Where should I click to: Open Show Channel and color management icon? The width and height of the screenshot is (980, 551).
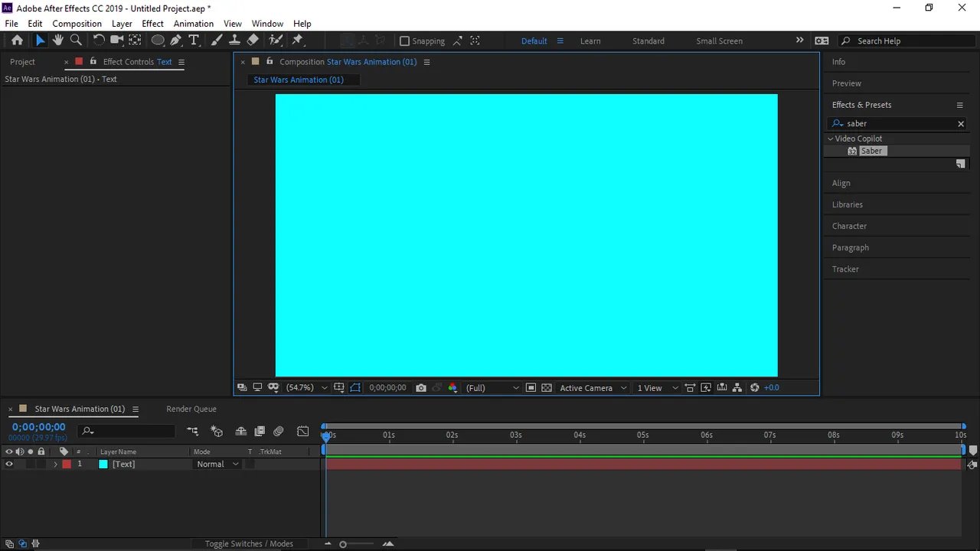tap(452, 388)
